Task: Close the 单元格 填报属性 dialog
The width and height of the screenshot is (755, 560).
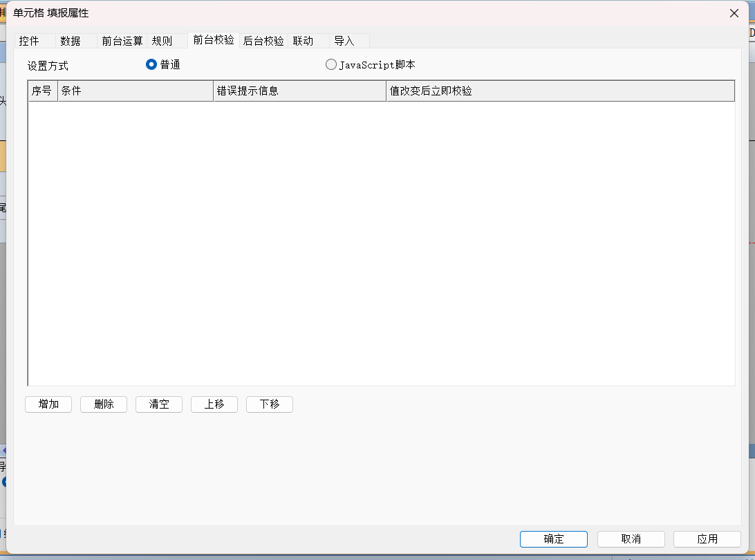Action: tap(734, 13)
